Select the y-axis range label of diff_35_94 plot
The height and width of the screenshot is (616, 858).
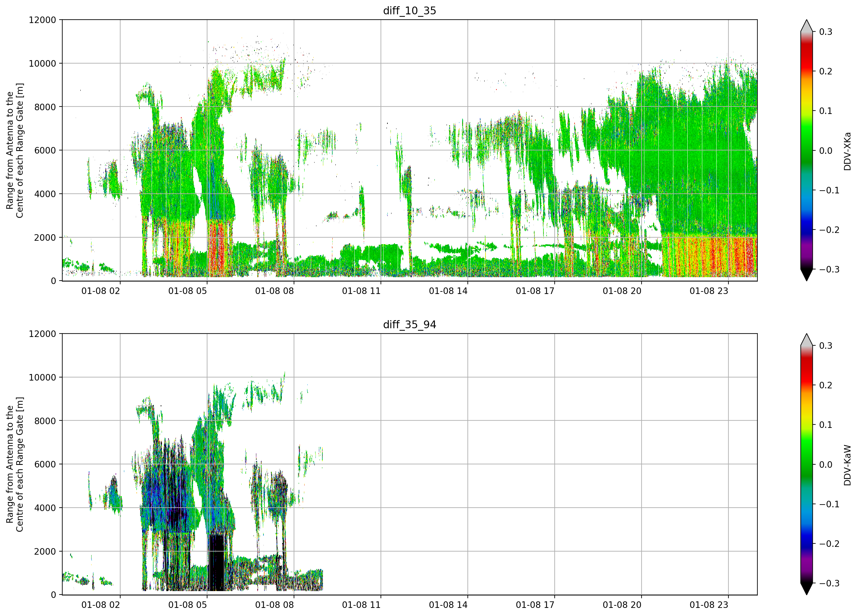(15, 464)
